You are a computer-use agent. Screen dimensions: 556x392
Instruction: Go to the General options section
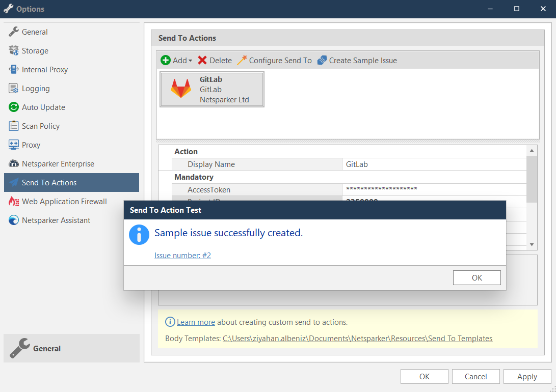pyautogui.click(x=34, y=32)
